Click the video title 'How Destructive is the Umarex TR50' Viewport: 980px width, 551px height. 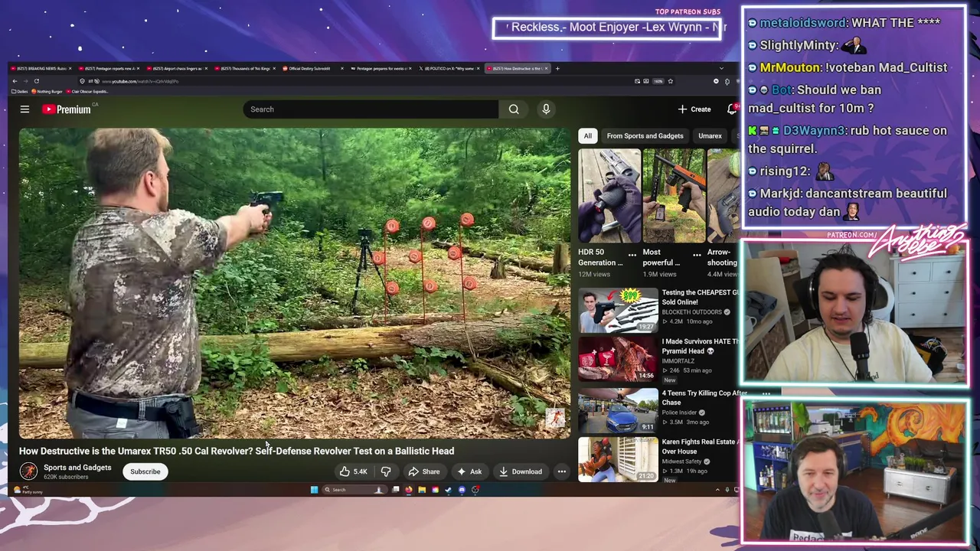pyautogui.click(x=237, y=452)
